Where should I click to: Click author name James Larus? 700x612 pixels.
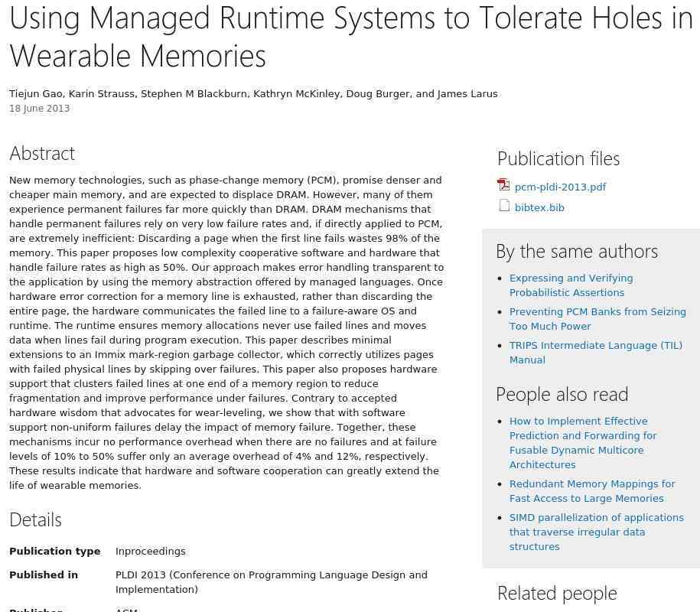[467, 93]
